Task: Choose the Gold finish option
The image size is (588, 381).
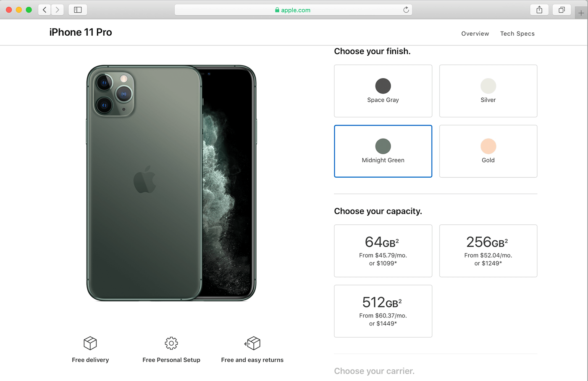Action: click(488, 151)
